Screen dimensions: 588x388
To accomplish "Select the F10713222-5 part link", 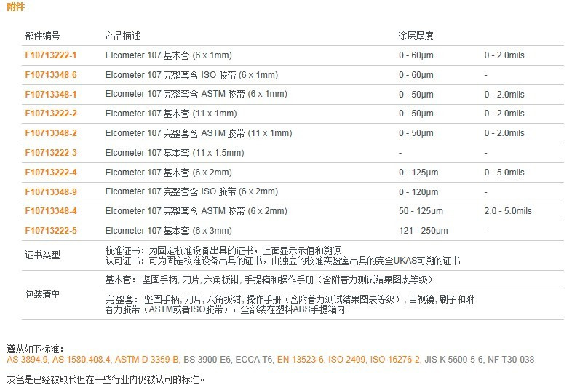I will 50,231.
